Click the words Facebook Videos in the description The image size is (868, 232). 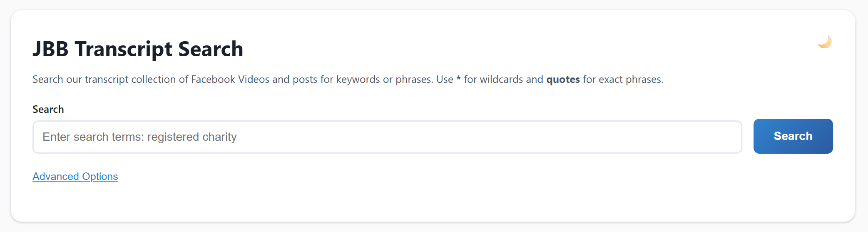(x=230, y=79)
